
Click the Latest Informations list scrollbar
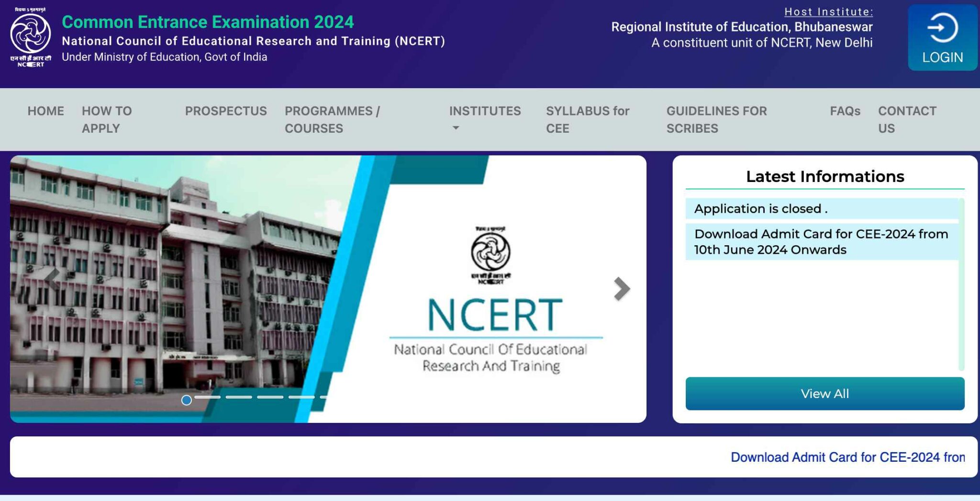pyautogui.click(x=961, y=285)
